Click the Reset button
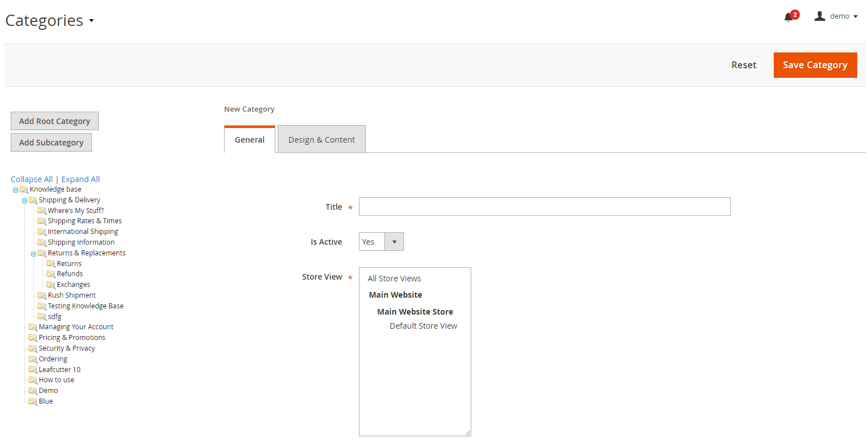The image size is (868, 442). pos(744,65)
